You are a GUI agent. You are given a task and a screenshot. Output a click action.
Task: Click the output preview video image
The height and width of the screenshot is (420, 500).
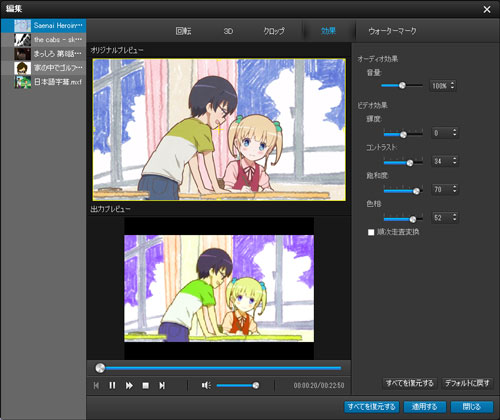219,288
